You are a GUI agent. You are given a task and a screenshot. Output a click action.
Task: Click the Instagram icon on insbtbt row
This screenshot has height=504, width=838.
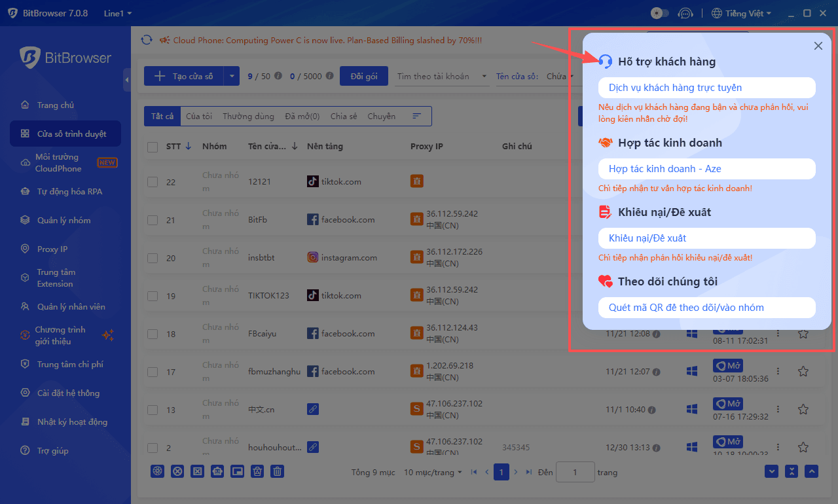click(313, 257)
